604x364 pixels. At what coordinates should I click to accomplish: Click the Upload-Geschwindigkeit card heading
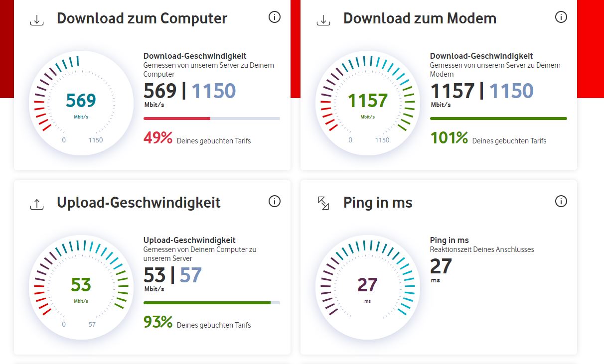click(x=139, y=203)
